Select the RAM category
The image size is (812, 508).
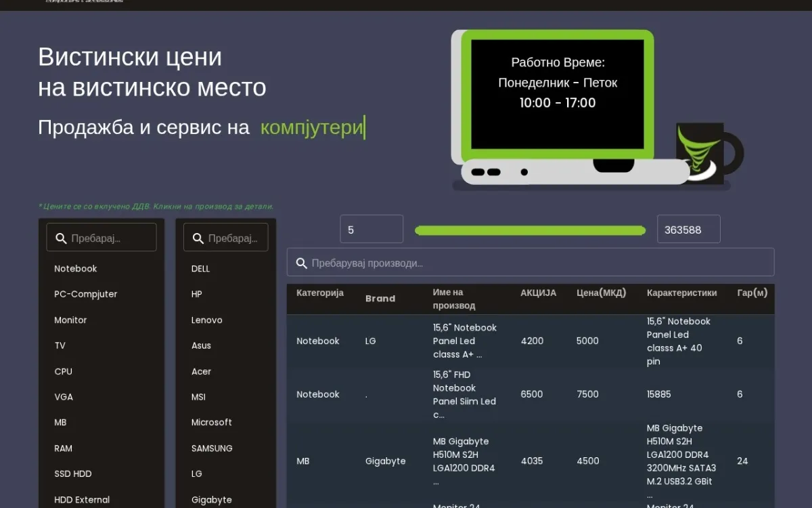point(64,448)
